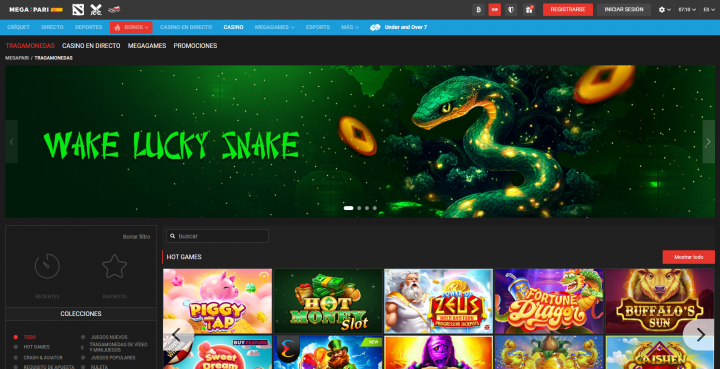Open the Recientes clock icon
This screenshot has height=369, width=720.
click(47, 266)
